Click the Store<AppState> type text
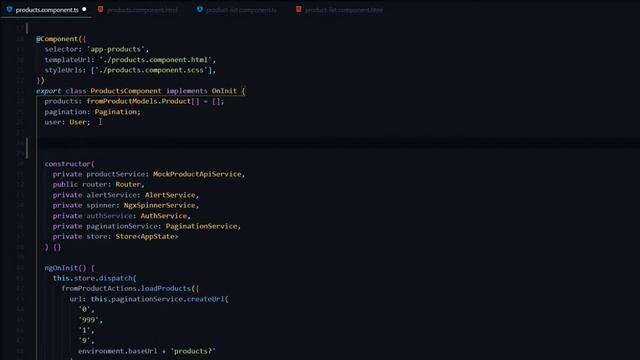The width and height of the screenshot is (640, 360). point(147,236)
